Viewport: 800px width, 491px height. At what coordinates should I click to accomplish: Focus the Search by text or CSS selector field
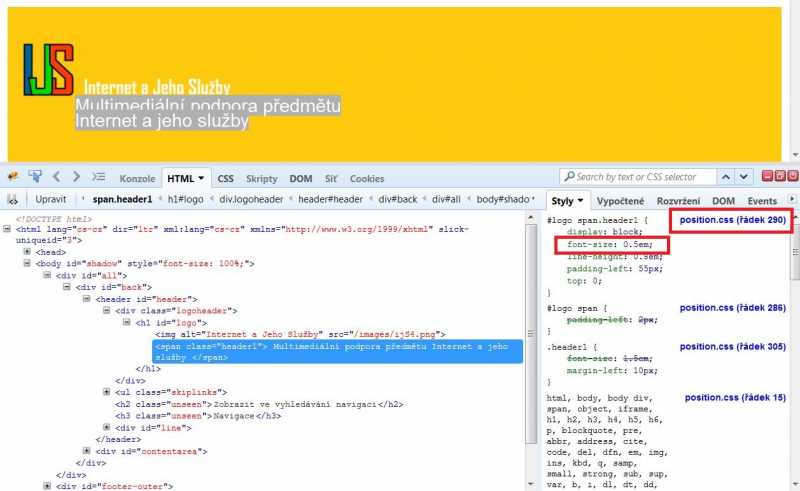point(638,177)
